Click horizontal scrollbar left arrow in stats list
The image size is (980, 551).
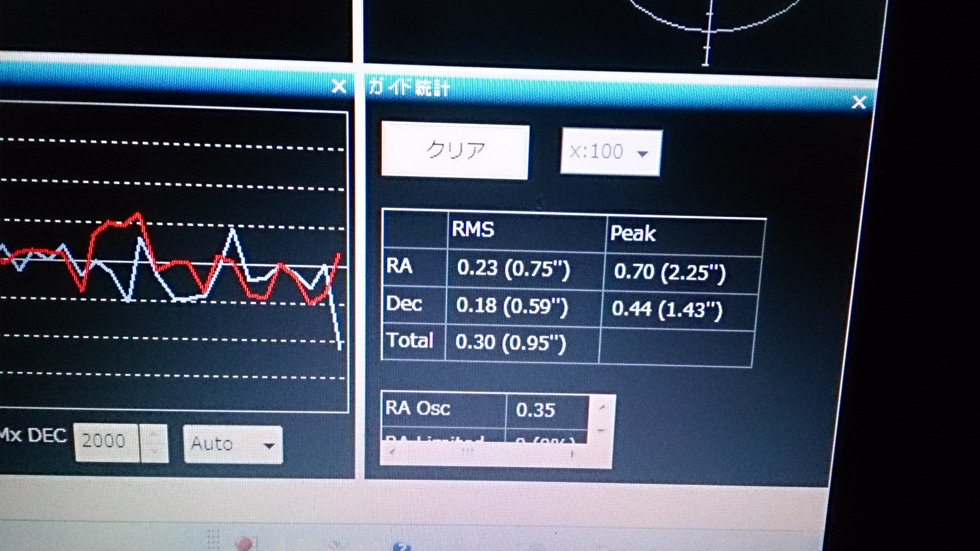(392, 452)
